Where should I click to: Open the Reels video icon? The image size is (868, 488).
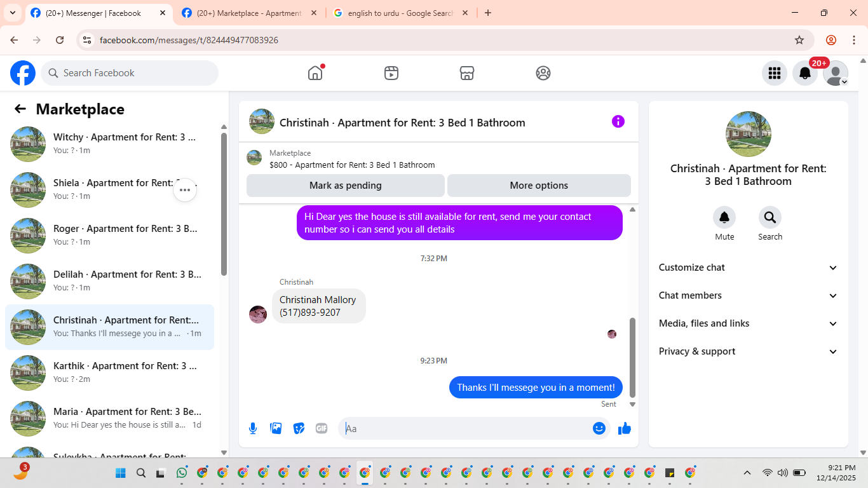391,73
